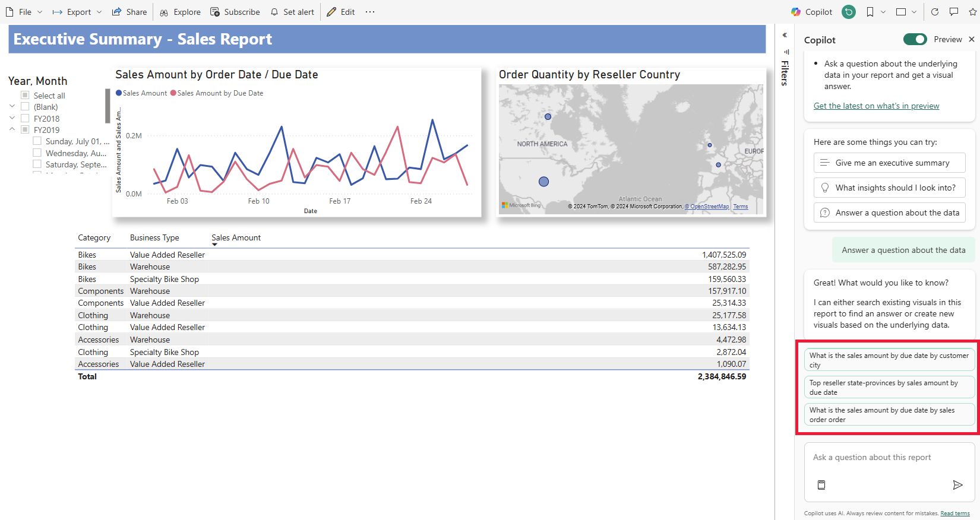Check the (Blank) checkbox
This screenshot has width=980, height=520.
pyautogui.click(x=25, y=106)
